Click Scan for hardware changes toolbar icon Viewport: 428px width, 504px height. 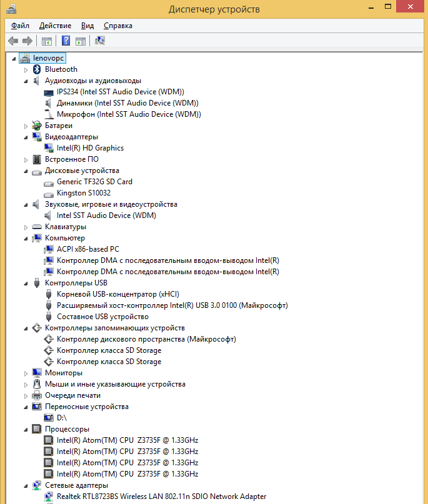coord(100,41)
